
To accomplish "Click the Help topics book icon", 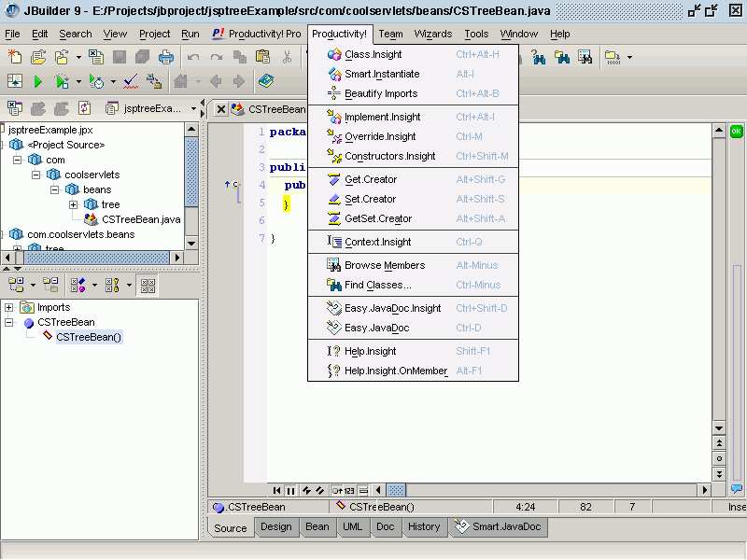I will (266, 81).
